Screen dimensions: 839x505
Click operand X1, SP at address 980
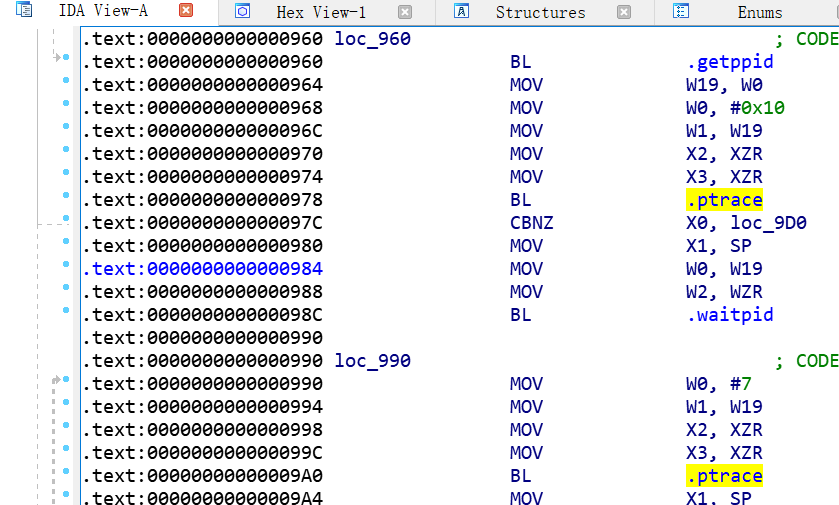click(x=719, y=246)
